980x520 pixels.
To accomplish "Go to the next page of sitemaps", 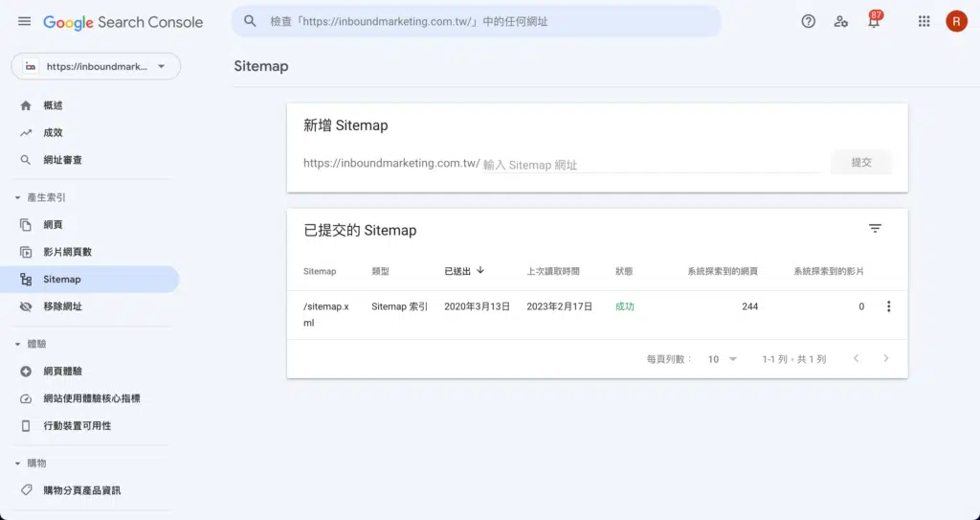I will tap(885, 358).
